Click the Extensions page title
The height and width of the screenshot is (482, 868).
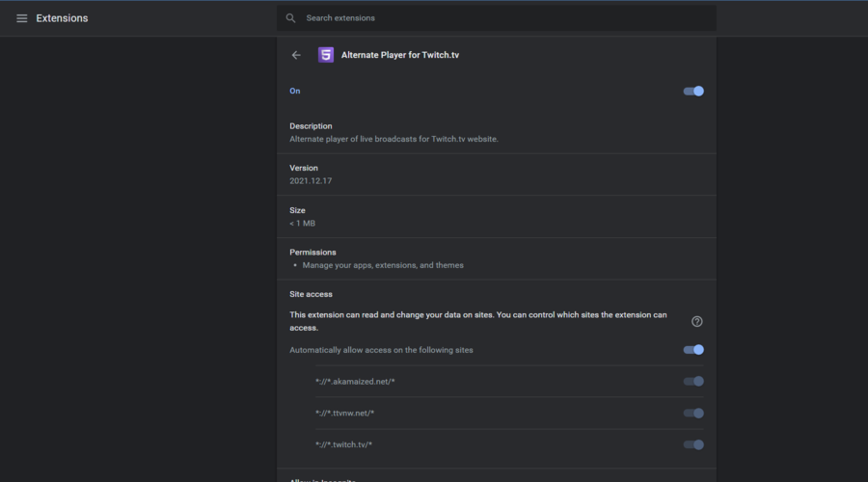point(62,18)
